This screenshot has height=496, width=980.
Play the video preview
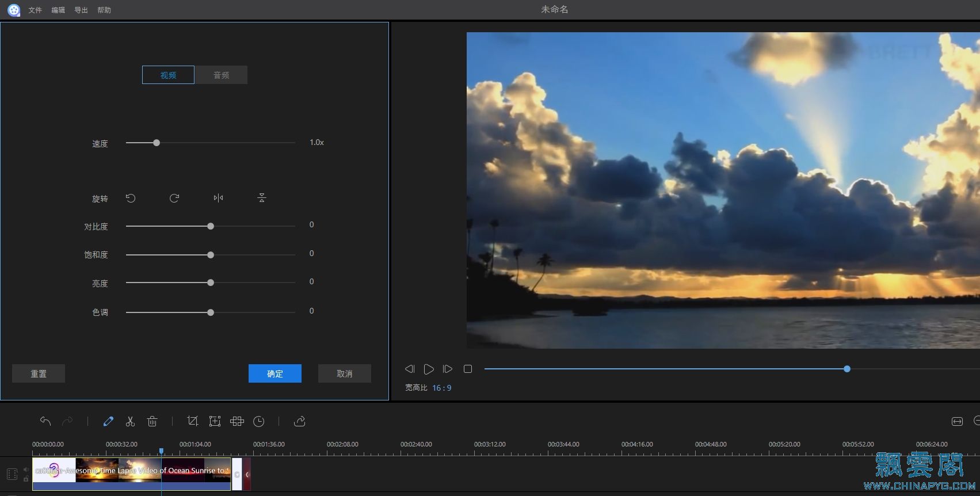click(429, 369)
